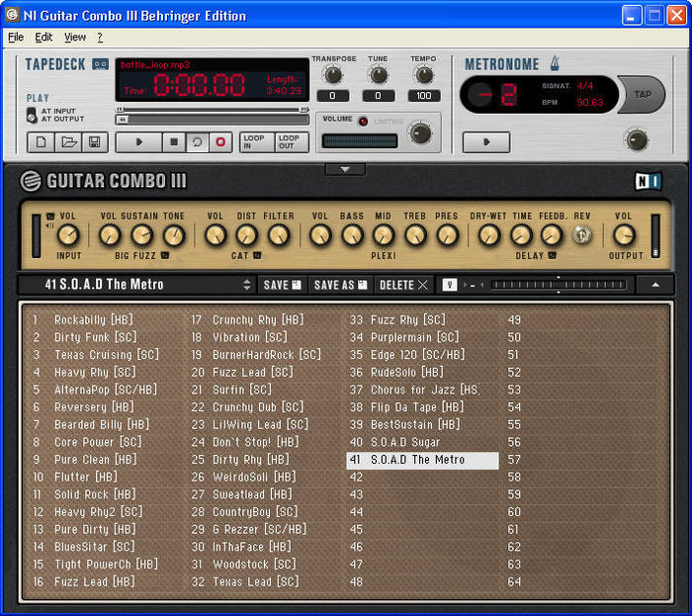Open the File menu
Image resolution: width=692 pixels, height=616 pixels.
click(x=16, y=37)
